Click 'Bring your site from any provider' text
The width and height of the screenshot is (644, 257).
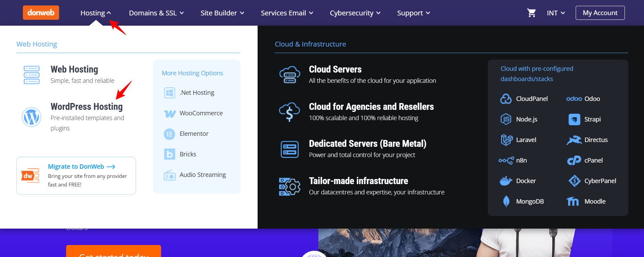[87, 176]
